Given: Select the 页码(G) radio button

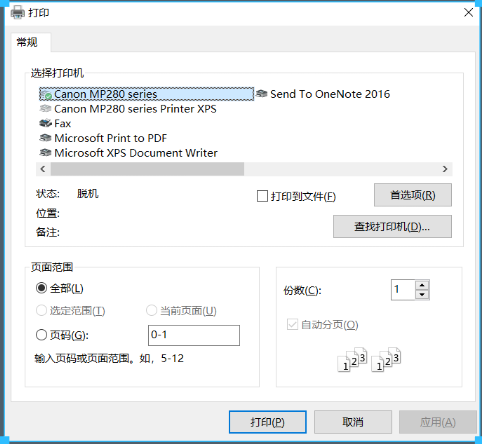Looking at the screenshot, I should (x=41, y=335).
